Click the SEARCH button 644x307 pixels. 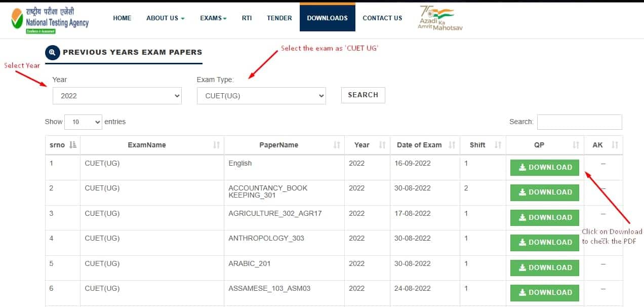coord(363,95)
